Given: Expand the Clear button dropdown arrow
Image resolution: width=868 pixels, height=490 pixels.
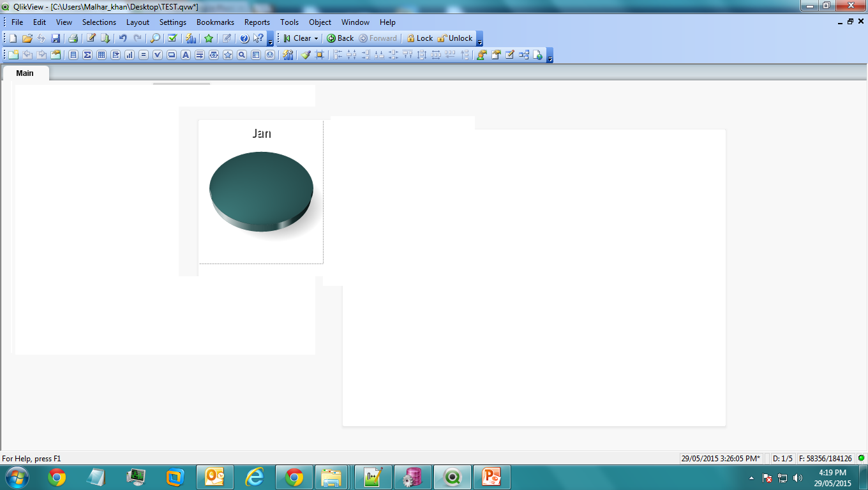Looking at the screenshot, I should click(x=316, y=38).
